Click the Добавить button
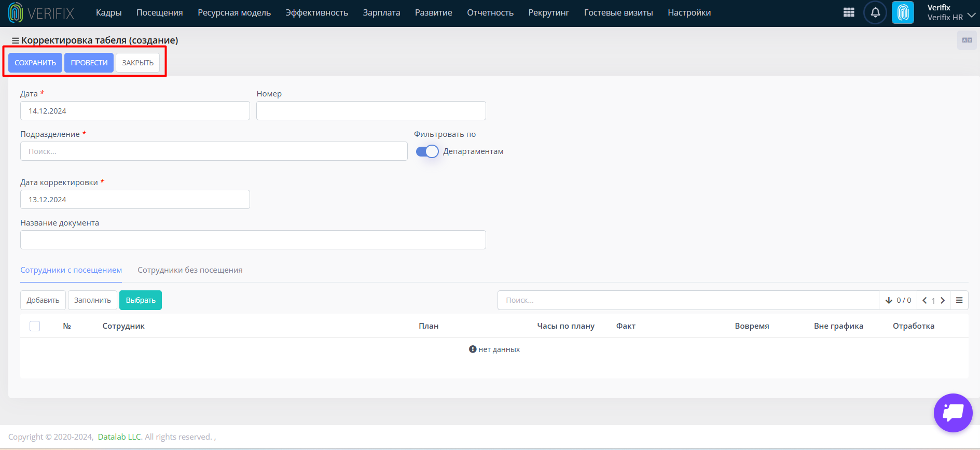980x450 pixels. [43, 300]
